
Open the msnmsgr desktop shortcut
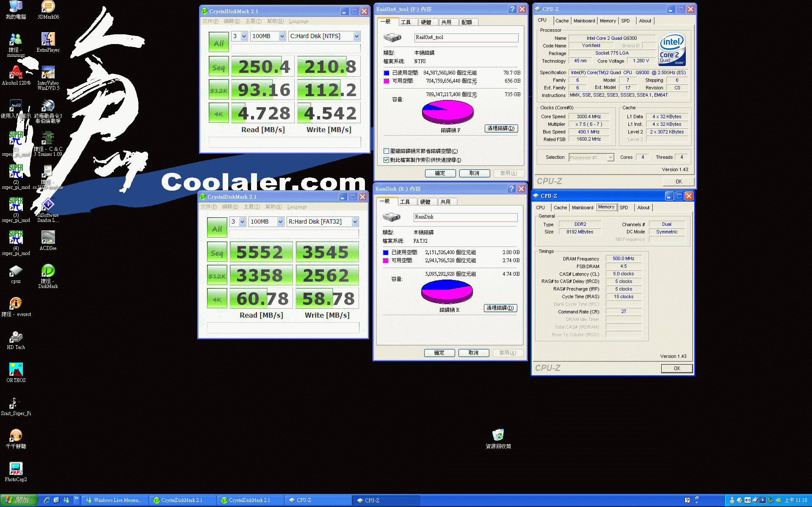(x=16, y=45)
